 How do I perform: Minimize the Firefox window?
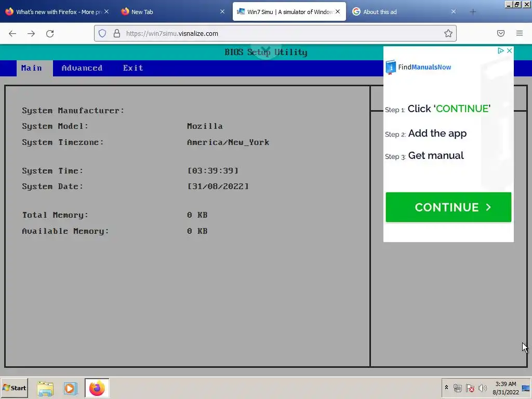coord(508,4)
